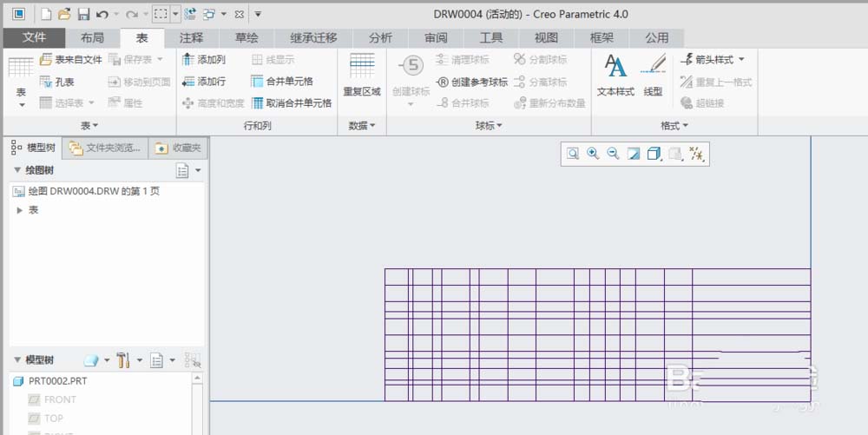Click the model tree show layers icon
Screen dimensions: 868x435
pyautogui.click(x=91, y=361)
